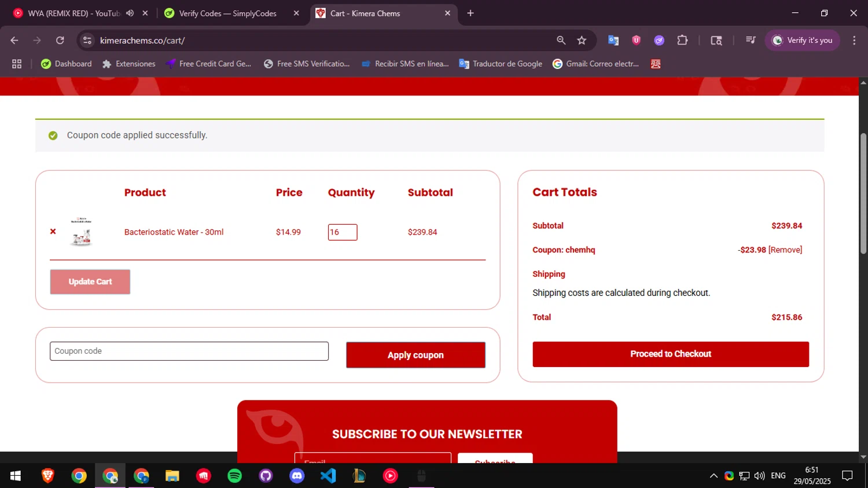
Task: Click the quantity field showing 16
Action: [x=343, y=232]
